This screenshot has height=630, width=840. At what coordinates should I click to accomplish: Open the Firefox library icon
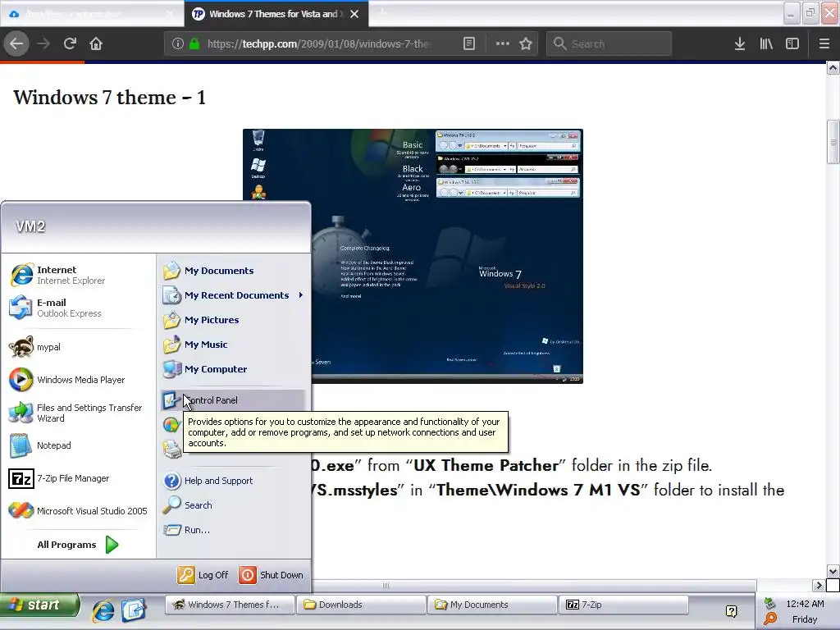(766, 43)
